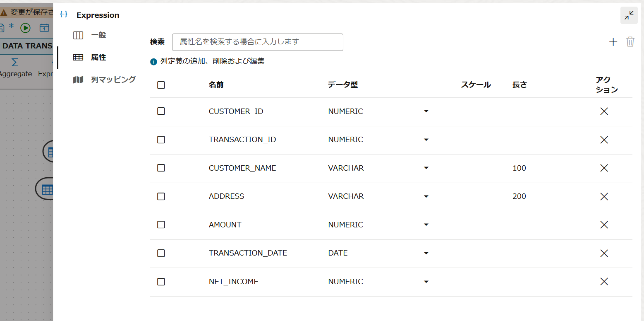This screenshot has height=321, width=644.
Task: Click the 名前 column header
Action: pos(216,85)
